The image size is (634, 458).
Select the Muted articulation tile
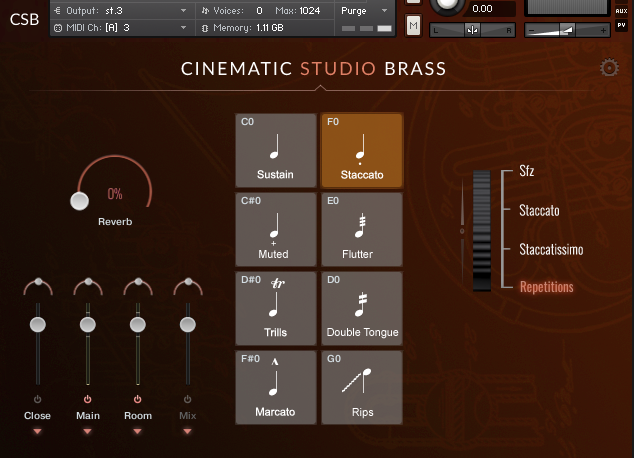(275, 229)
